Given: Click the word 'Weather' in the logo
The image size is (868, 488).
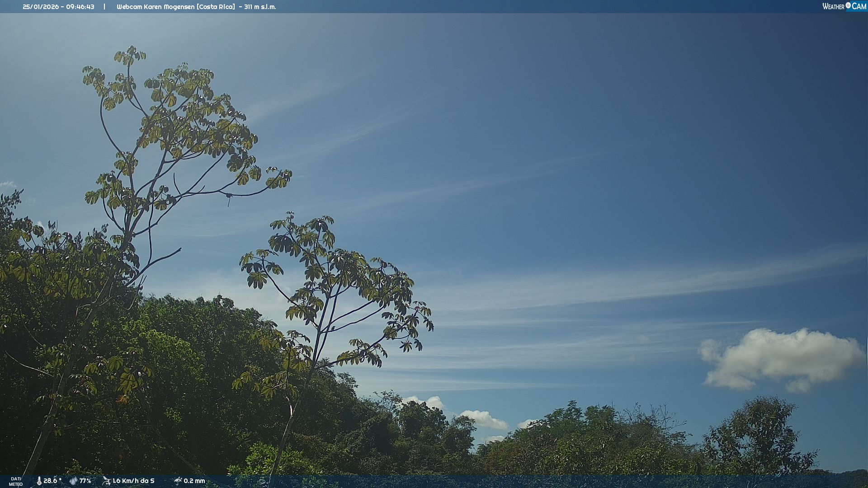Looking at the screenshot, I should (x=833, y=6).
